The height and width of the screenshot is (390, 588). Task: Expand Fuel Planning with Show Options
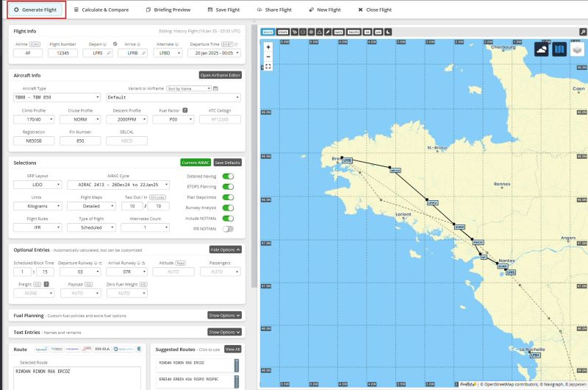click(x=224, y=315)
